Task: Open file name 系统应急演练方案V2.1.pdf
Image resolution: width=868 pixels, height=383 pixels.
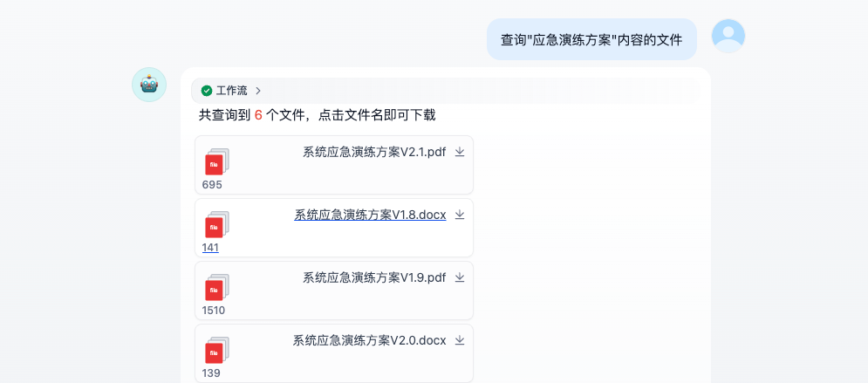Action: [x=374, y=152]
